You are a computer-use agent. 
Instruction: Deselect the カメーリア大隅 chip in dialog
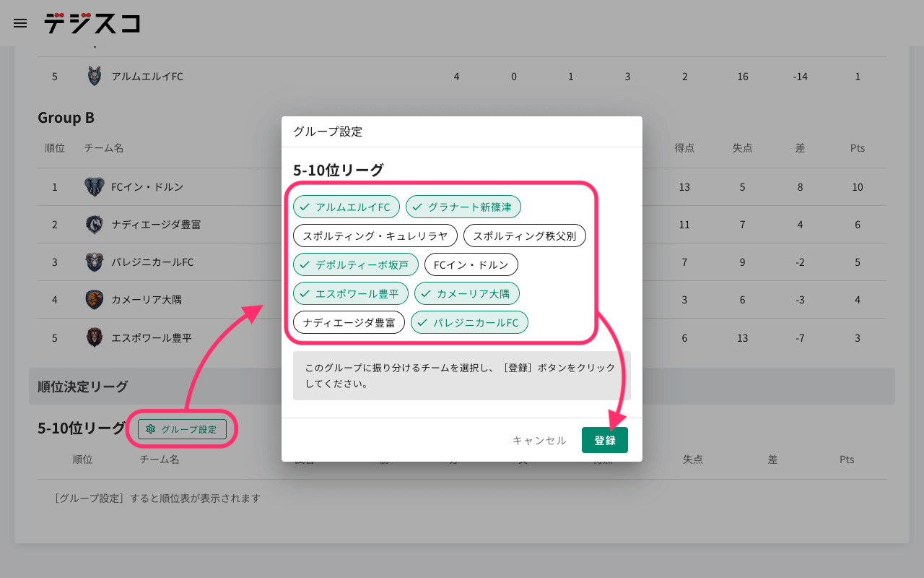pyautogui.click(x=466, y=293)
